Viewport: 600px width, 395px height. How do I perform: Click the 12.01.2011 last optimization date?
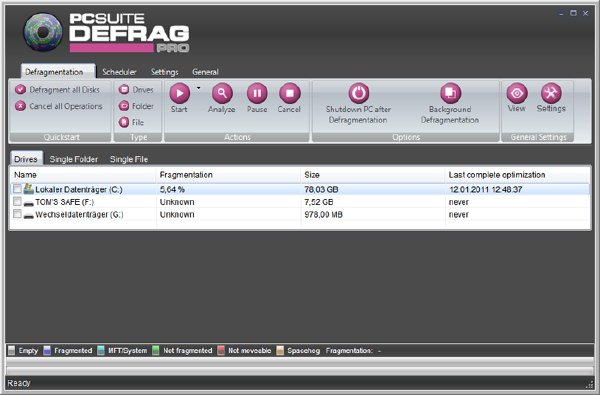click(486, 189)
